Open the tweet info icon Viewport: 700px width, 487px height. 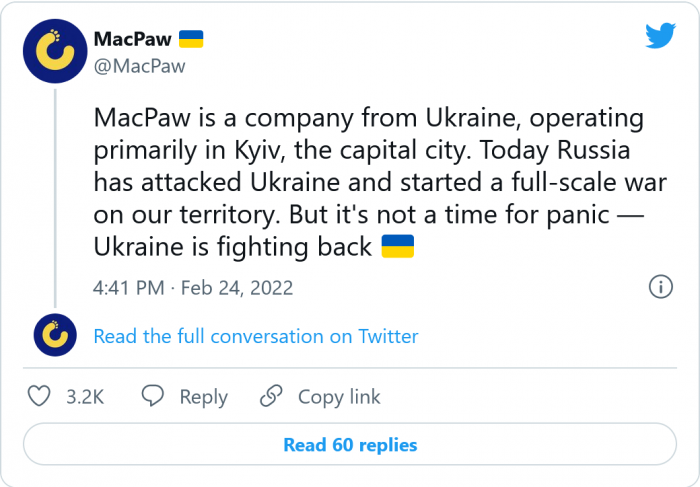tap(660, 287)
